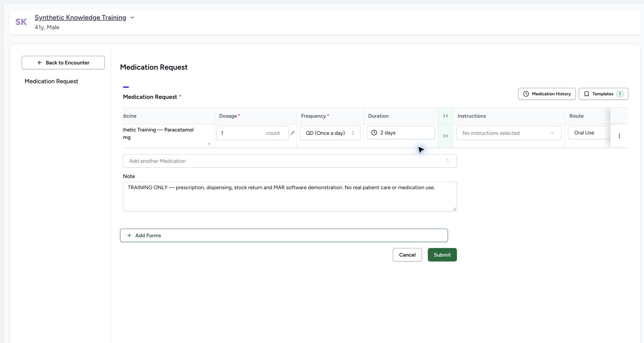Click the Duration column header
The height and width of the screenshot is (343, 644).
pos(401,116)
